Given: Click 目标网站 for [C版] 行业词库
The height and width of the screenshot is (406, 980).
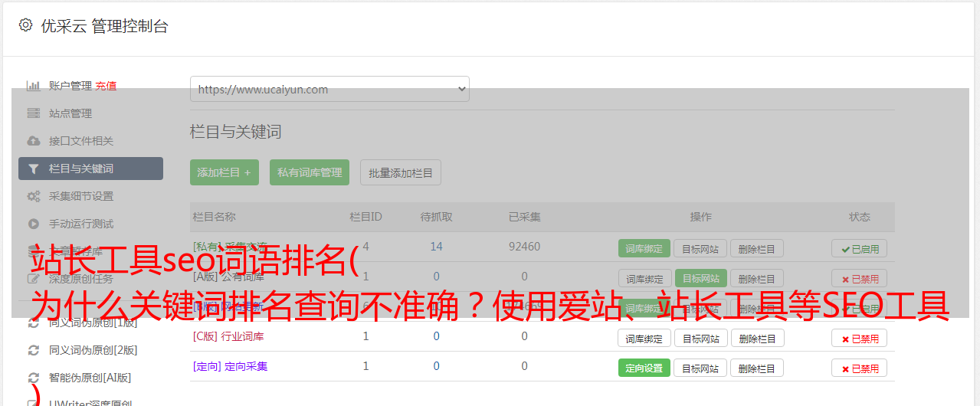Looking at the screenshot, I should pos(701,338).
